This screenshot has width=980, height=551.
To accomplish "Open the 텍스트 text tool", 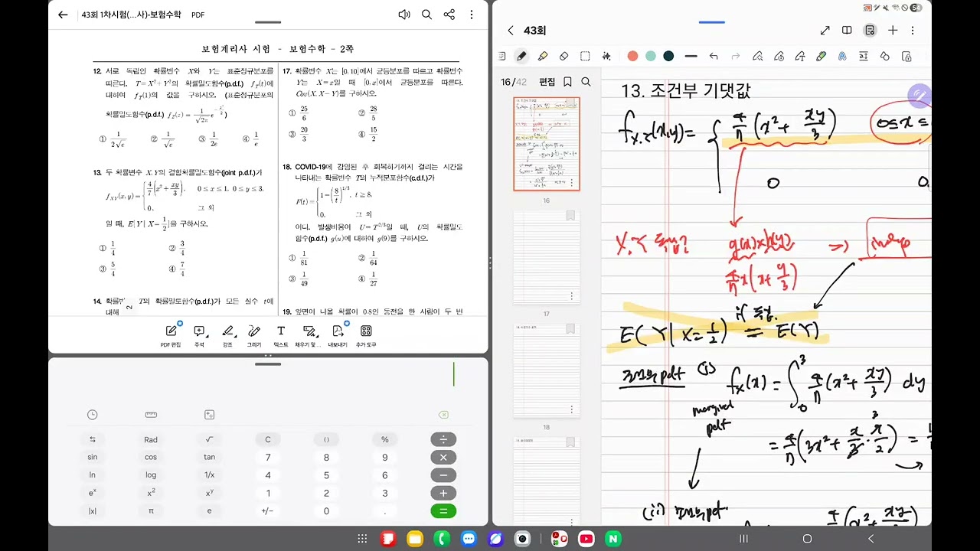I will (x=281, y=335).
